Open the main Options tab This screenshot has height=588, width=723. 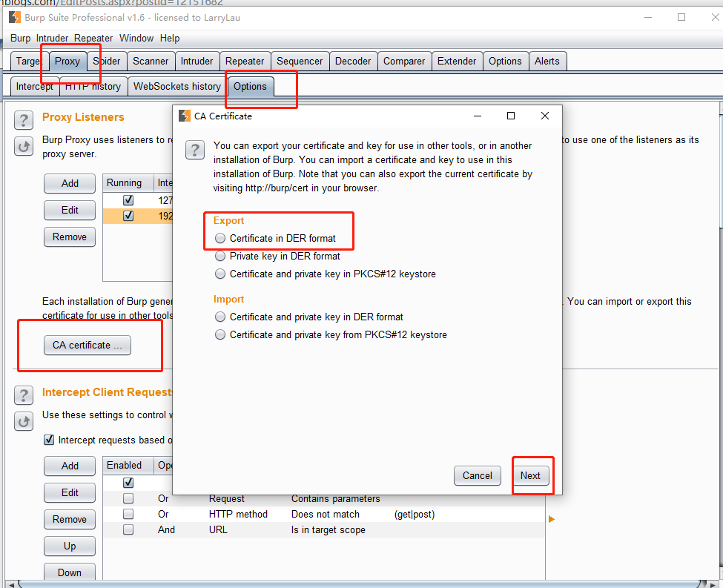coord(506,62)
